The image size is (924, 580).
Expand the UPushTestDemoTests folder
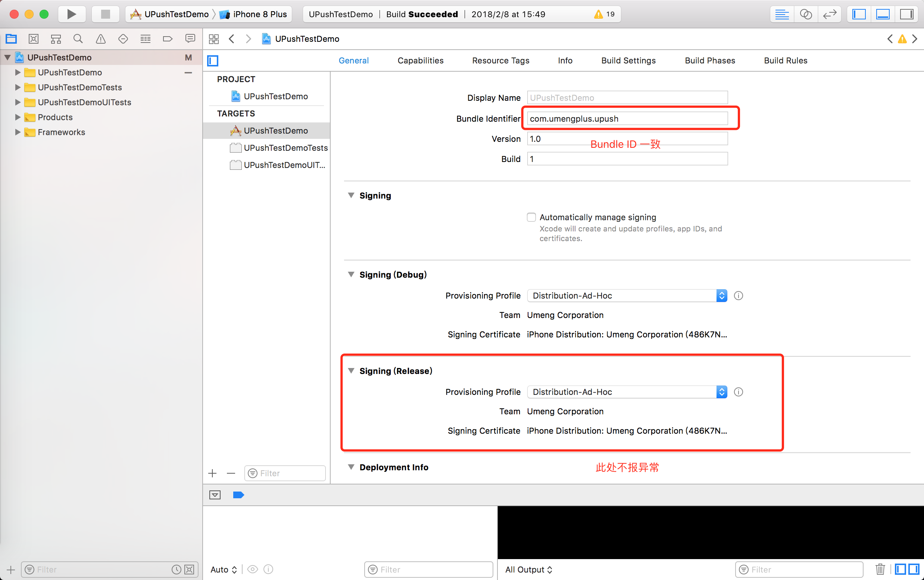17,87
